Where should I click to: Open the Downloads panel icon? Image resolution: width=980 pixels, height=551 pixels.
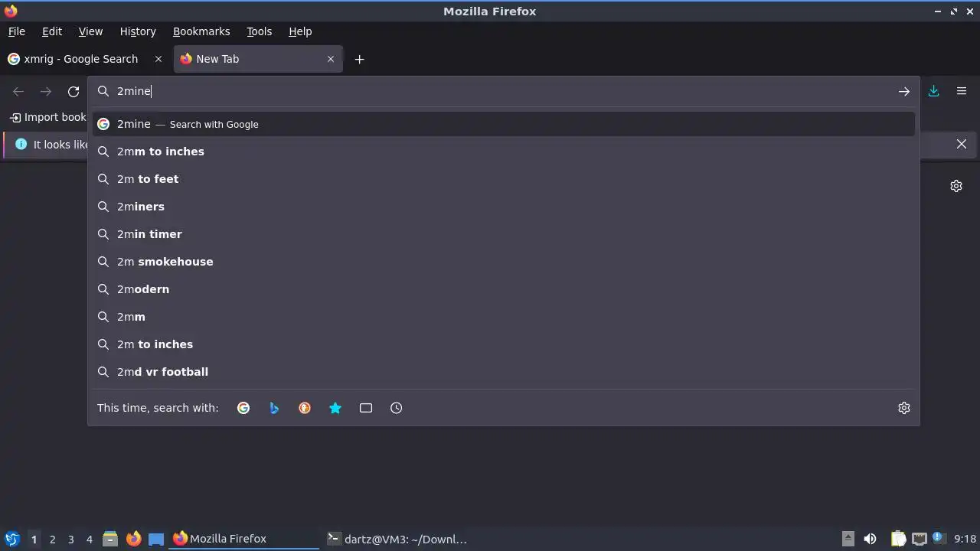tap(934, 91)
